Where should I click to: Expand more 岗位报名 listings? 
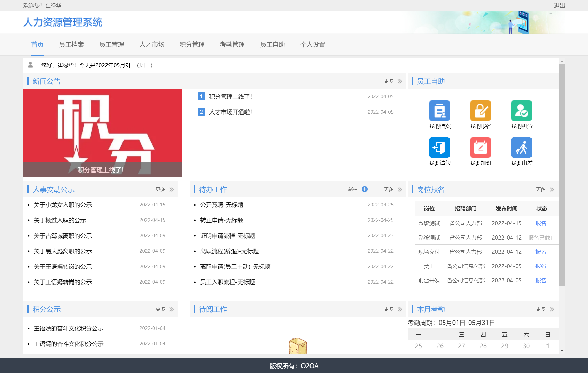(x=552, y=190)
